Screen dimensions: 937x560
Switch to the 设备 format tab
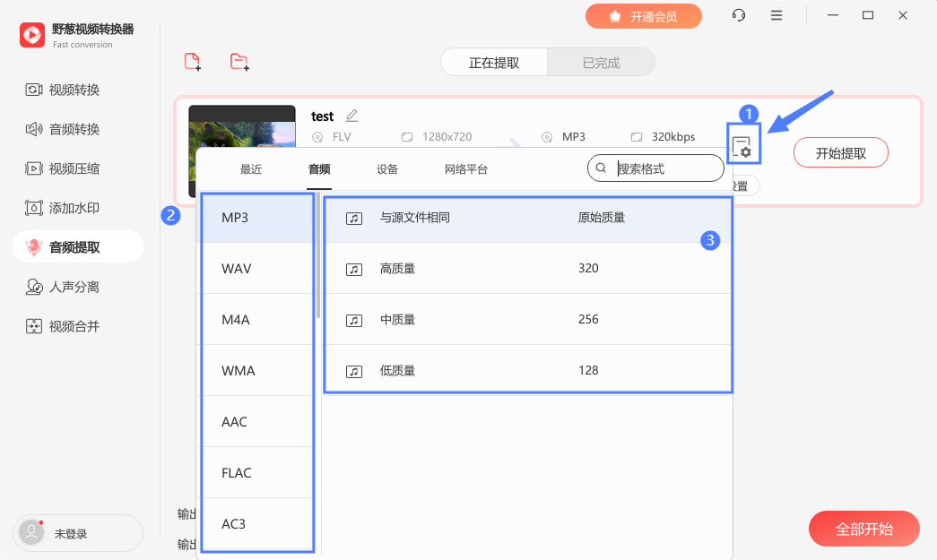[387, 169]
